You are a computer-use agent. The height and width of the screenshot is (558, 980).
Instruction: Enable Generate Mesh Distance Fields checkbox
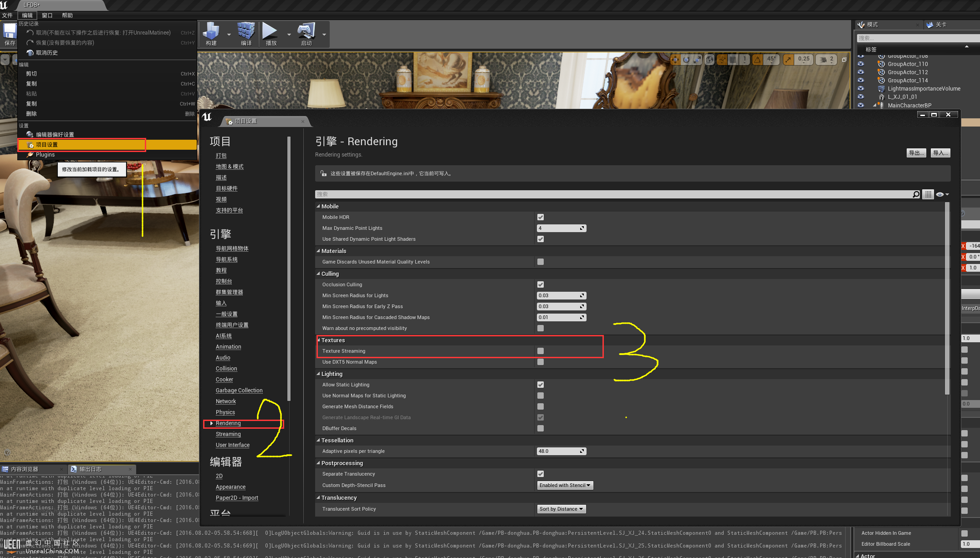541,406
